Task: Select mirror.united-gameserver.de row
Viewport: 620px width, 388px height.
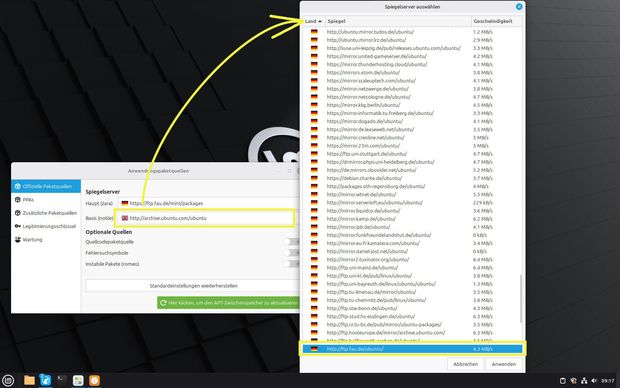Action: click(x=412, y=56)
